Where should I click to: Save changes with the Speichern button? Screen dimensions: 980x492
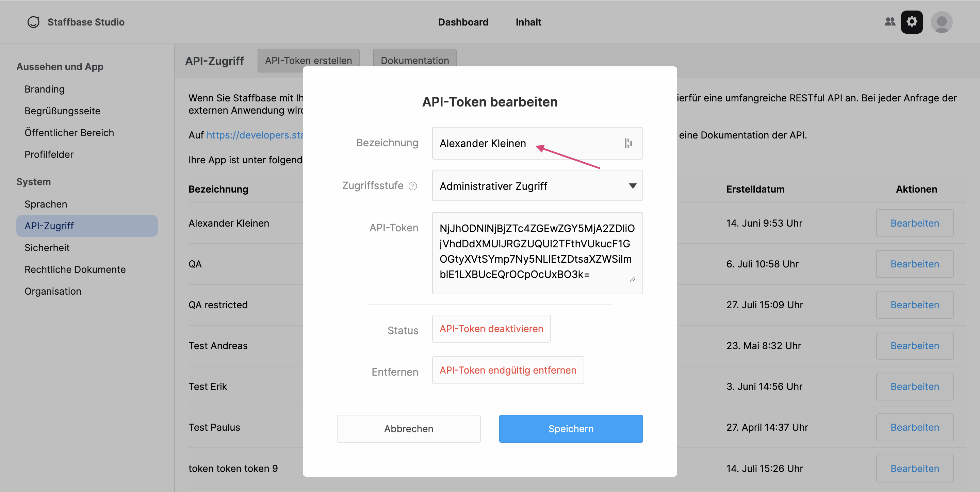[571, 429]
